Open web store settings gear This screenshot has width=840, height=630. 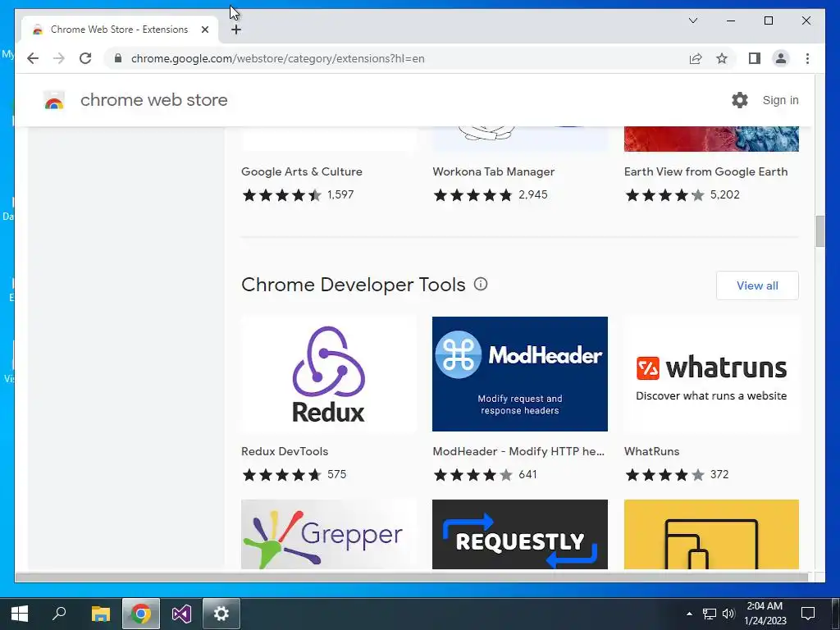point(740,100)
